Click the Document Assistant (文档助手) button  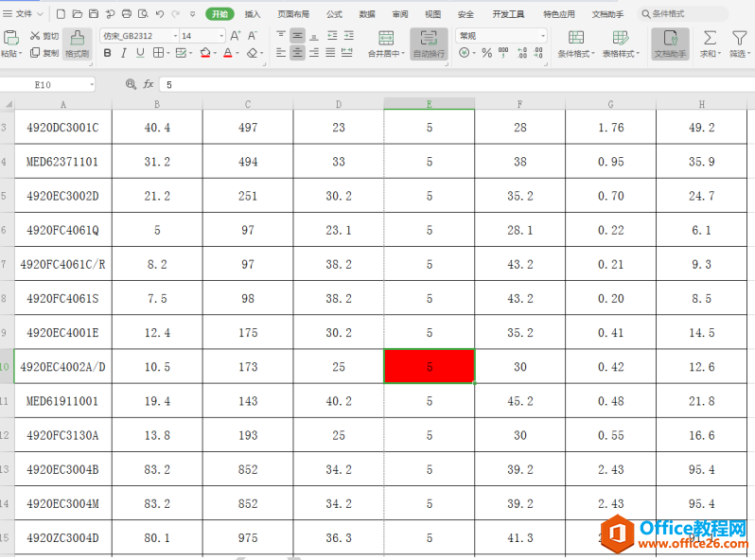click(670, 44)
